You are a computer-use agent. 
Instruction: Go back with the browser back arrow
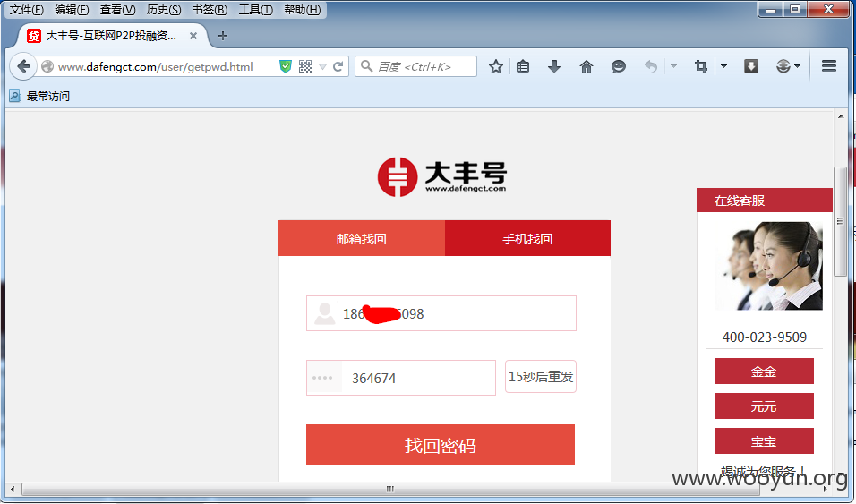coord(23,66)
